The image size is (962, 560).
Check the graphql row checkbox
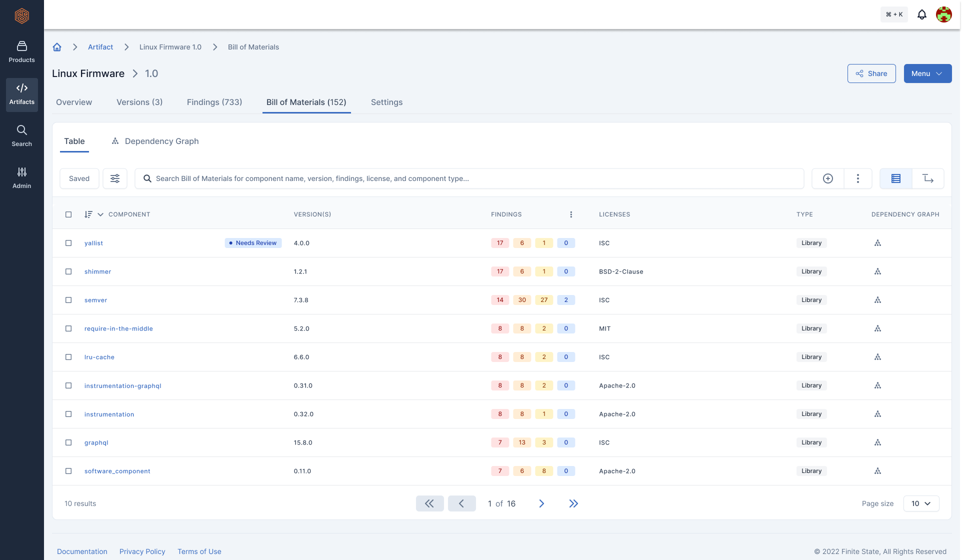pyautogui.click(x=68, y=442)
